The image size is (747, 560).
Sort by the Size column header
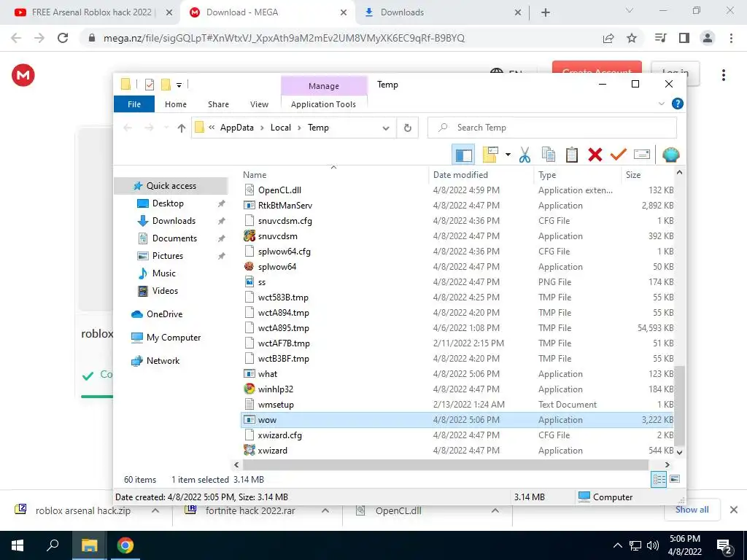tap(649, 175)
